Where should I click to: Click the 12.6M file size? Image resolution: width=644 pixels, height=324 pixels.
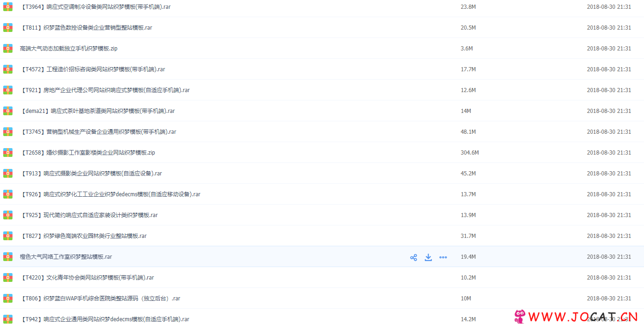[468, 90]
